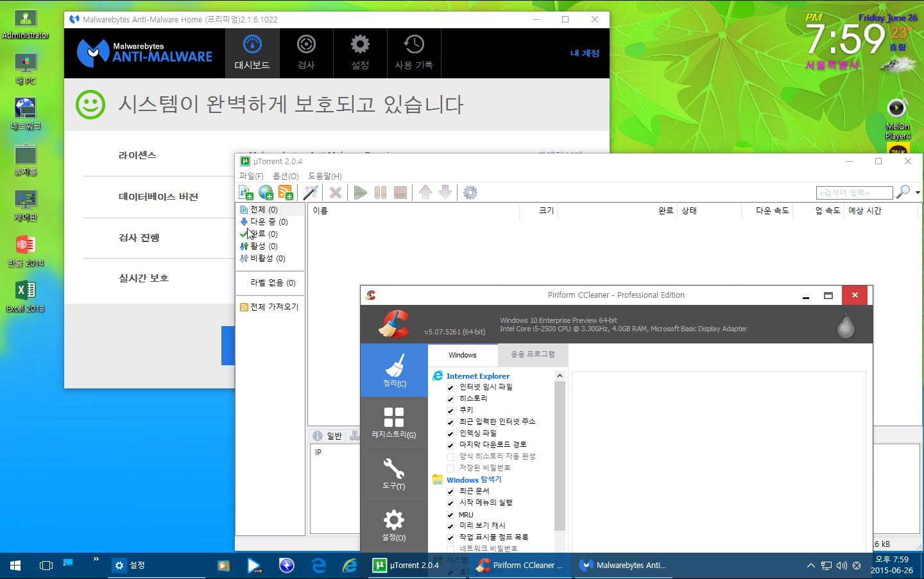
Task: Click the red X Remove torrent icon
Action: 335,193
